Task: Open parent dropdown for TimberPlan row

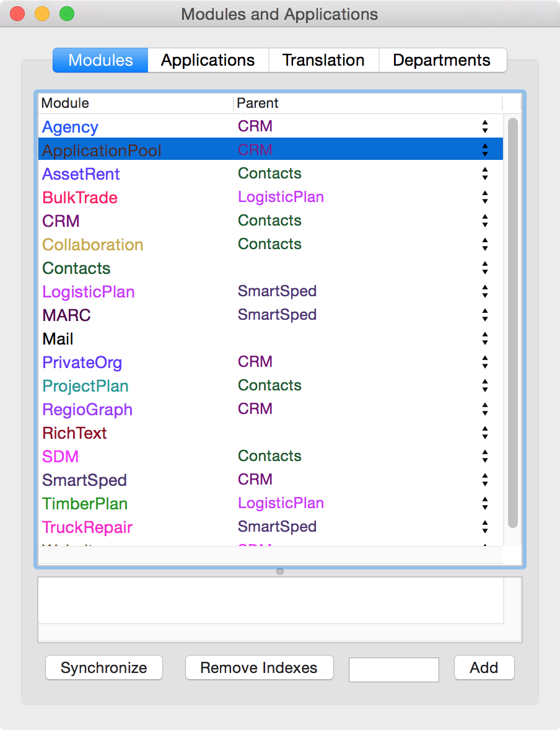Action: [484, 504]
